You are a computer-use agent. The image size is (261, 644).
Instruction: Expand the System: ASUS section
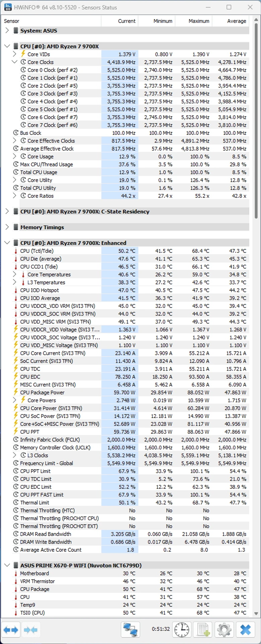point(7,31)
